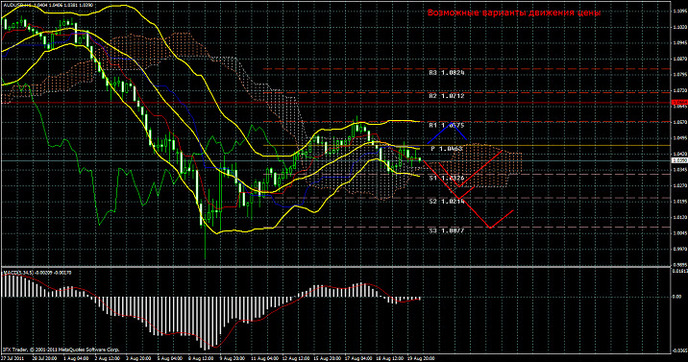
Task: Select the solid red horizontal line
Action: pos(336,103)
